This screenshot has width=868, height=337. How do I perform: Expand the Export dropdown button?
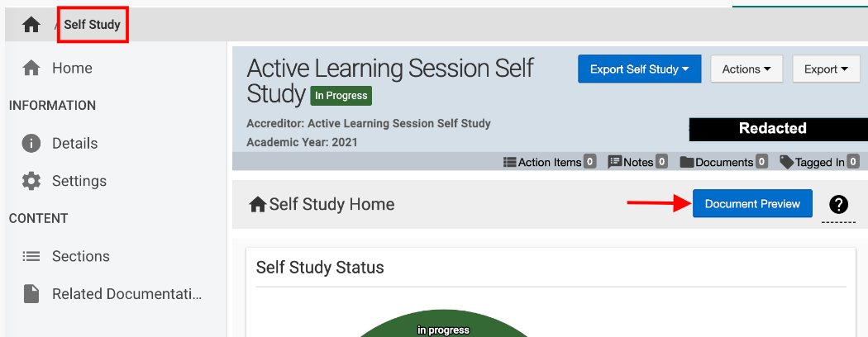tap(826, 69)
